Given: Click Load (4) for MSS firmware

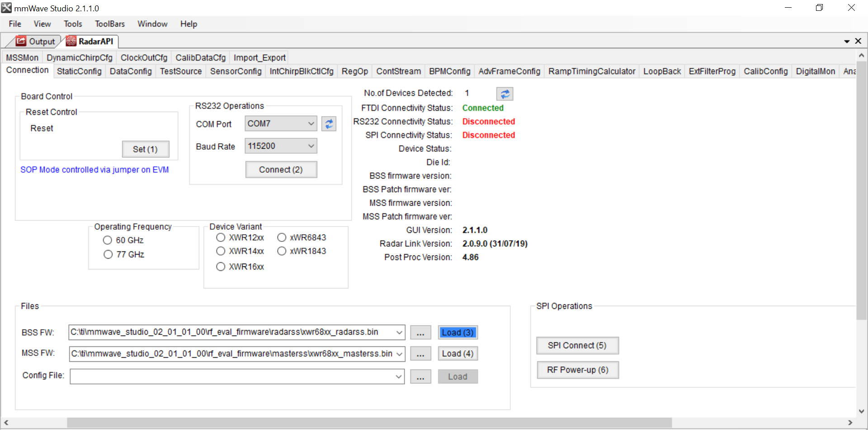Looking at the screenshot, I should point(458,354).
